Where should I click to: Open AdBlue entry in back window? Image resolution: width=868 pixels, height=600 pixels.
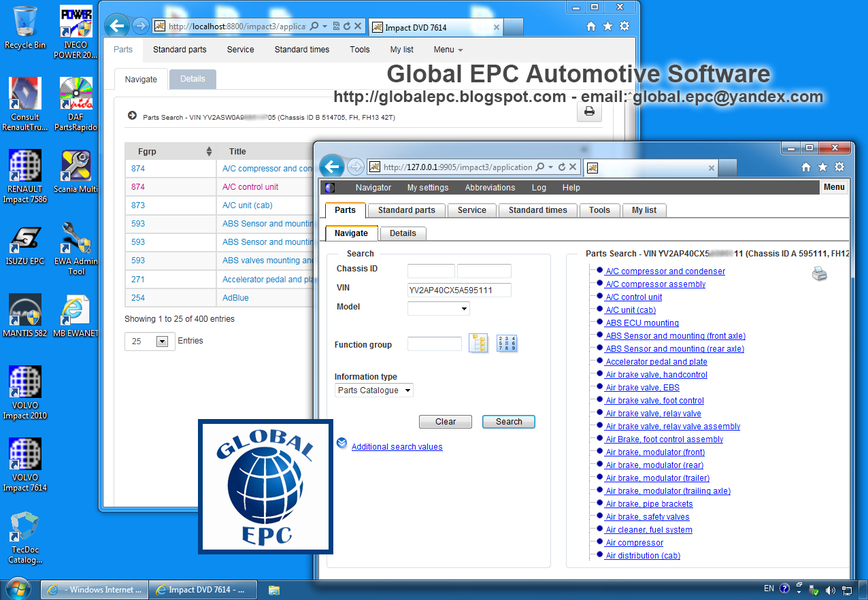(235, 298)
